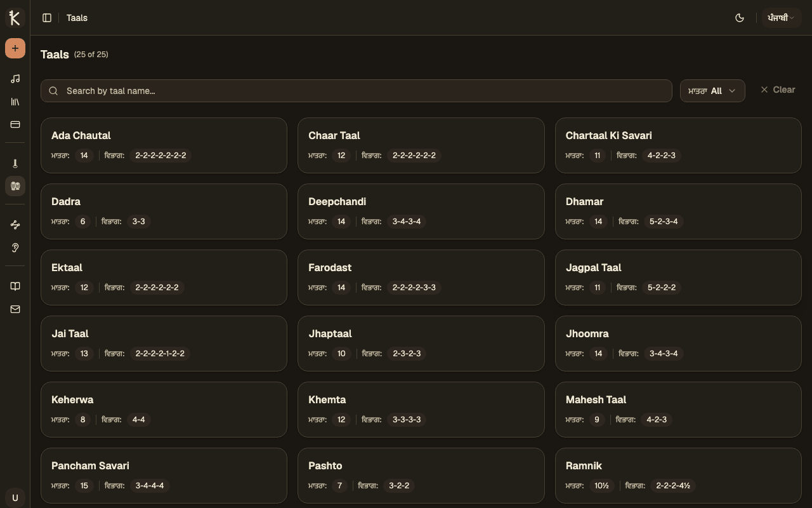The height and width of the screenshot is (508, 812).
Task: Switch theme with the moon icon
Action: point(740,18)
